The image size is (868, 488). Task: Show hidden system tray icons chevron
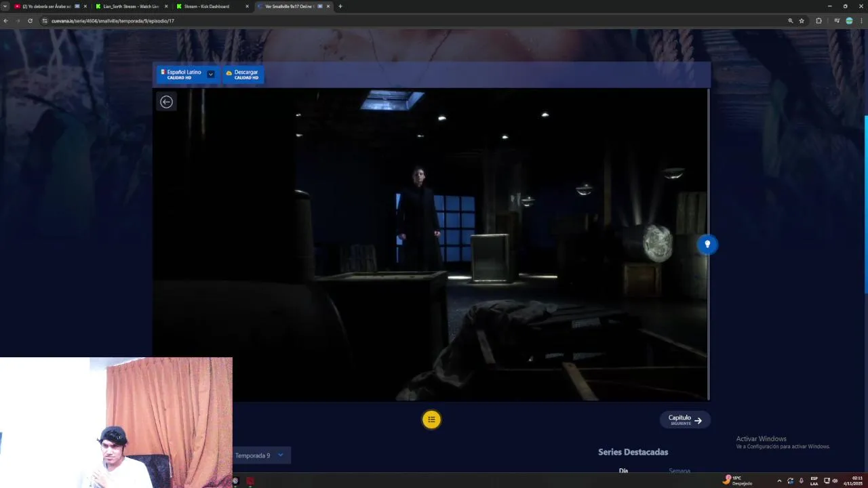[x=778, y=481]
